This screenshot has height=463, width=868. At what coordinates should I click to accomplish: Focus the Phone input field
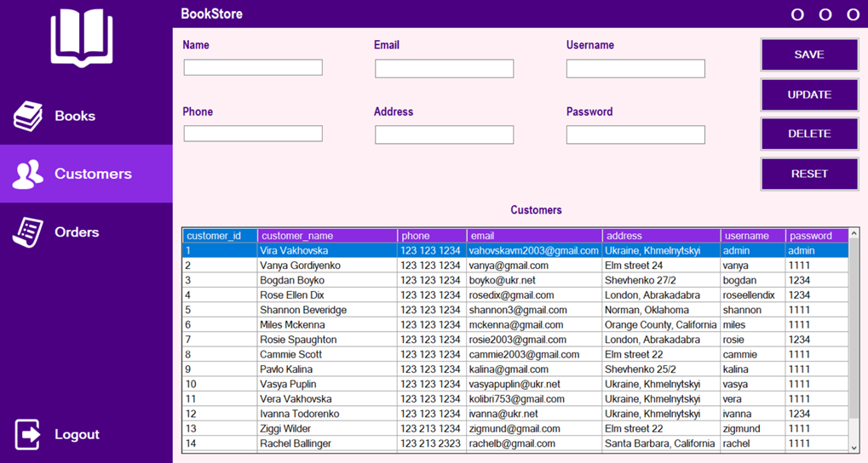point(253,134)
